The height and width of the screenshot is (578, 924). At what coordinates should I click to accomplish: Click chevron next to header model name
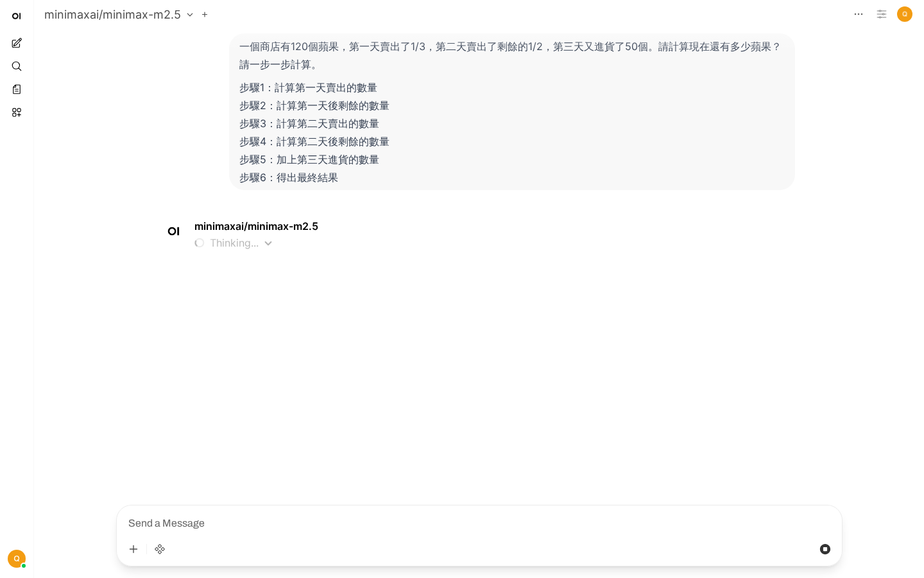pos(190,15)
